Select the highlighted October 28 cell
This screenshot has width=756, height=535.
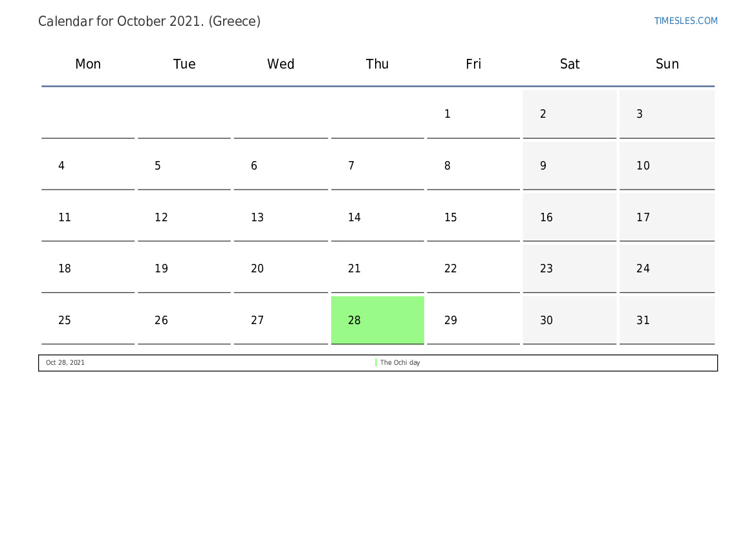(378, 320)
